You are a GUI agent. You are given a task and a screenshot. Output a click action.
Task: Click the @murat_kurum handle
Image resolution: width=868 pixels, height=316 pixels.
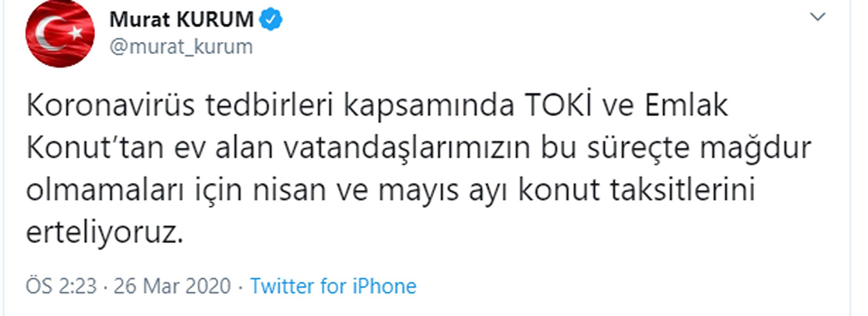click(x=181, y=47)
